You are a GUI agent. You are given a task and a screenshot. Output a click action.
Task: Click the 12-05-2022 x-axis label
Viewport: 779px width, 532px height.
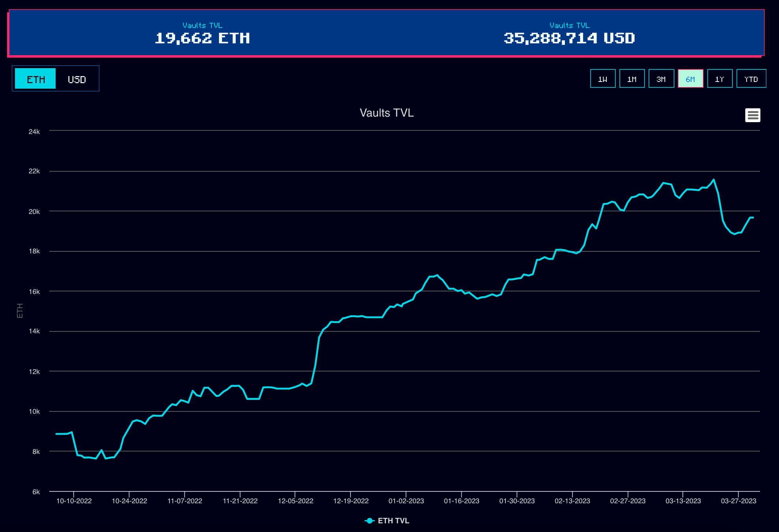coord(295,501)
